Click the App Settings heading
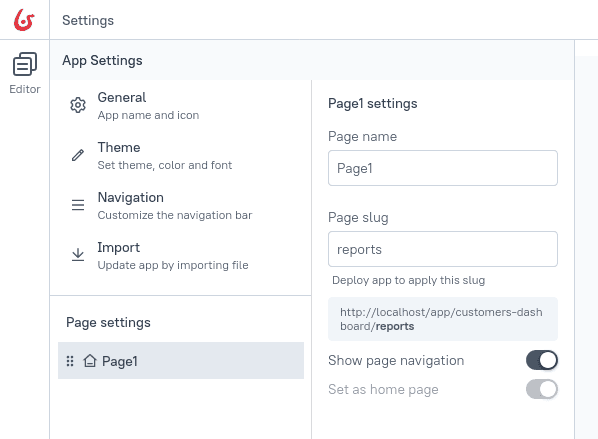Image resolution: width=598 pixels, height=439 pixels. [102, 60]
